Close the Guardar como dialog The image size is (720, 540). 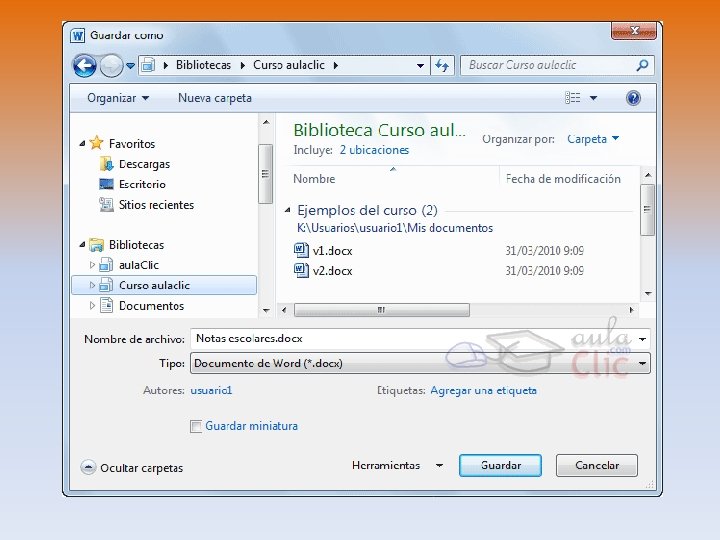(x=634, y=31)
